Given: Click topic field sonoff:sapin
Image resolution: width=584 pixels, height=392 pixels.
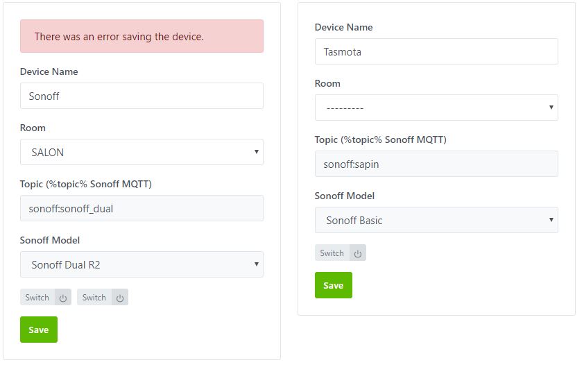Looking at the screenshot, I should click(x=436, y=164).
